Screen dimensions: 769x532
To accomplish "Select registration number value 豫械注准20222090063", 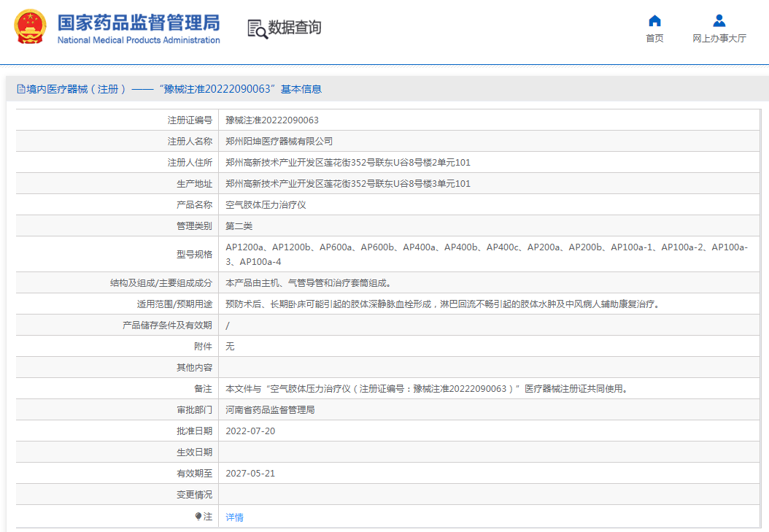I will pyautogui.click(x=272, y=120).
